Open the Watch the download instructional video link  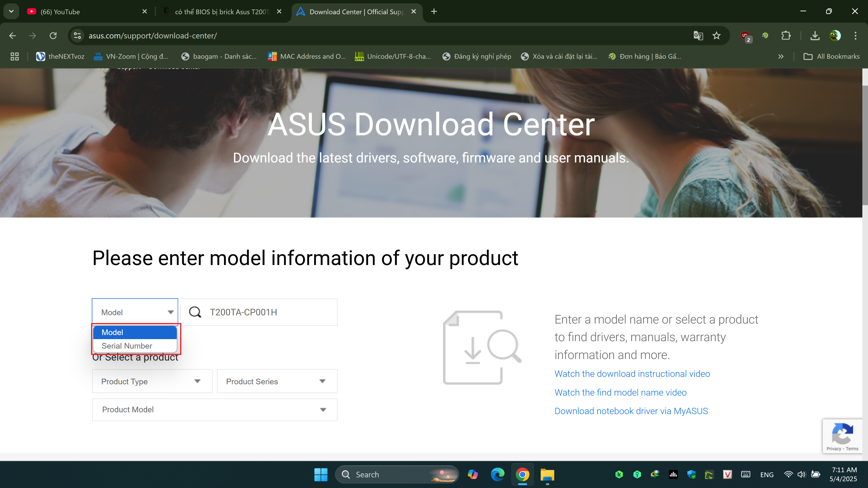pyautogui.click(x=632, y=374)
